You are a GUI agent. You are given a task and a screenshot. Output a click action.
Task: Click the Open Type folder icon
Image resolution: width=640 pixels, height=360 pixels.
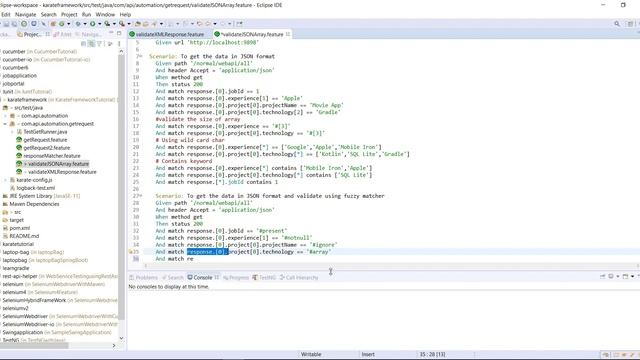[x=138, y=24]
